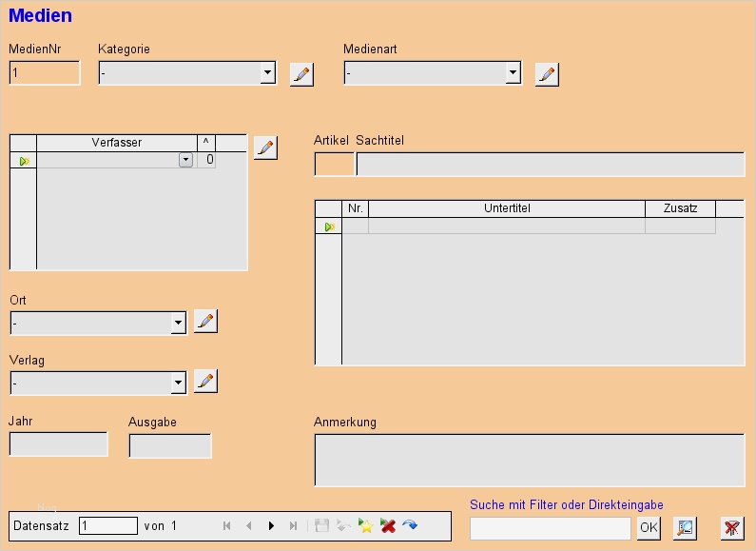This screenshot has height=551, width=756.
Task: Click the grey undo data entry icon
Action: [x=343, y=525]
